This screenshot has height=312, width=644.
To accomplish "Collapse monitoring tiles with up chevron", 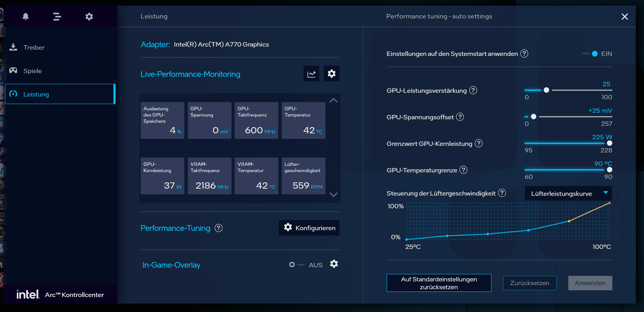I will pos(333,100).
